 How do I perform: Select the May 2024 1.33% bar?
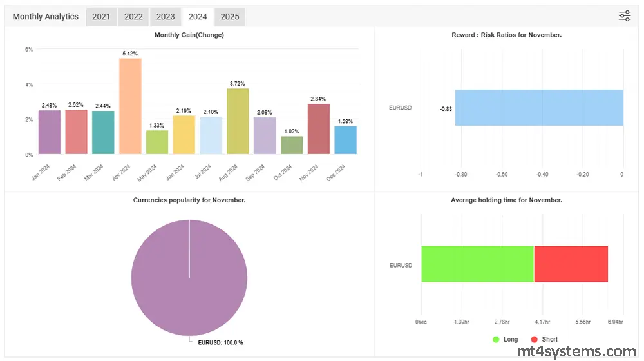[157, 142]
